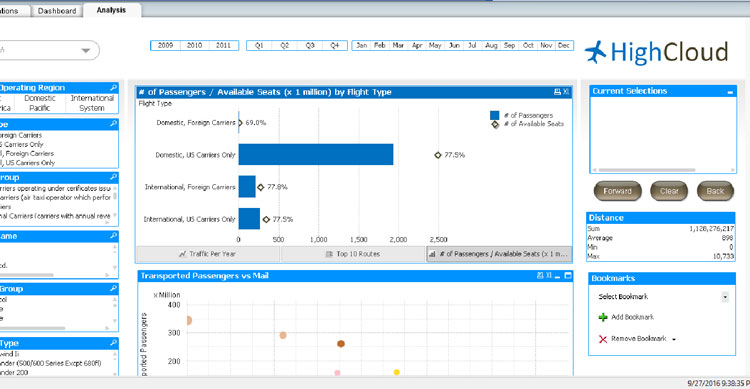Click the red Remove Bookmark X icon
The image size is (750, 389).
[x=603, y=339]
